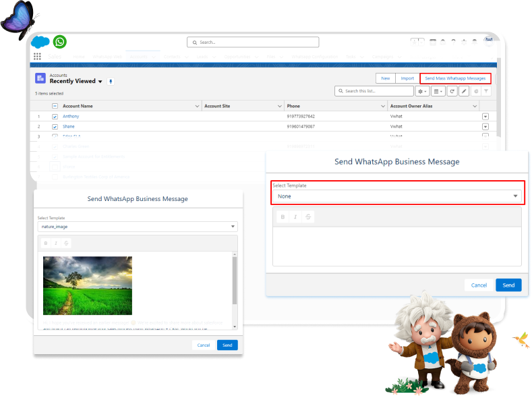
Task: Open row actions menu for Shane
Action: [485, 127]
